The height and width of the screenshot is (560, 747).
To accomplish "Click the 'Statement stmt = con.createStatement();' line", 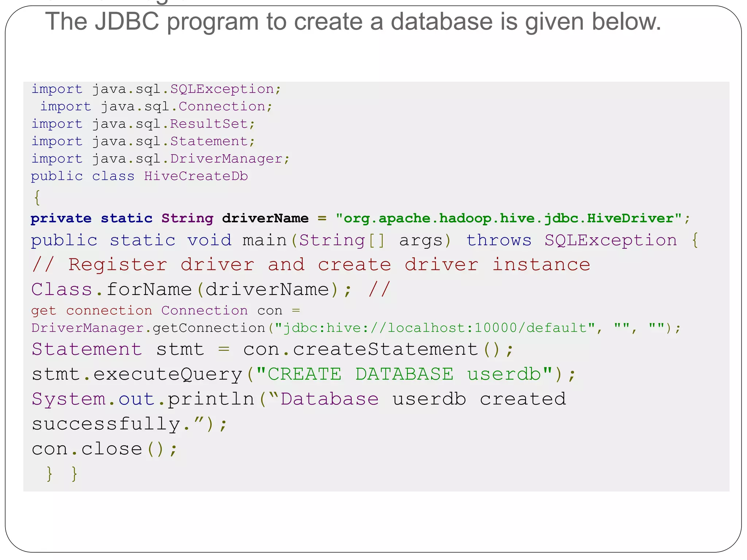I will pyautogui.click(x=273, y=349).
